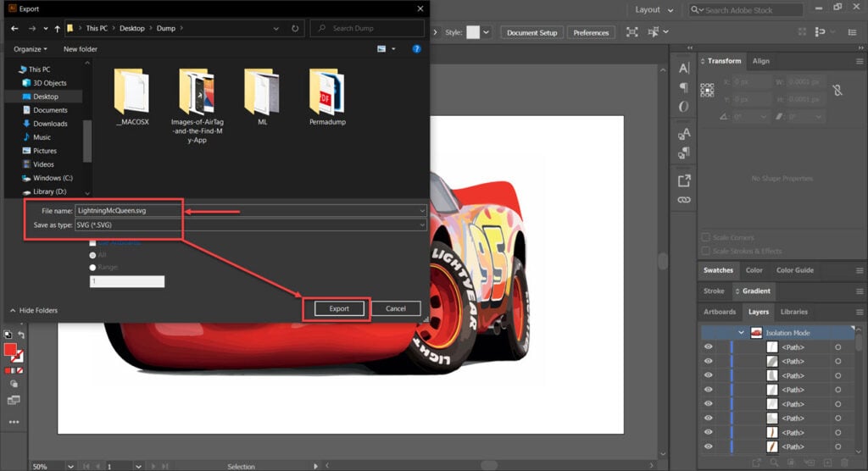Swap fill and stroke arrow icon
This screenshot has height=471, width=868.
click(x=21, y=335)
